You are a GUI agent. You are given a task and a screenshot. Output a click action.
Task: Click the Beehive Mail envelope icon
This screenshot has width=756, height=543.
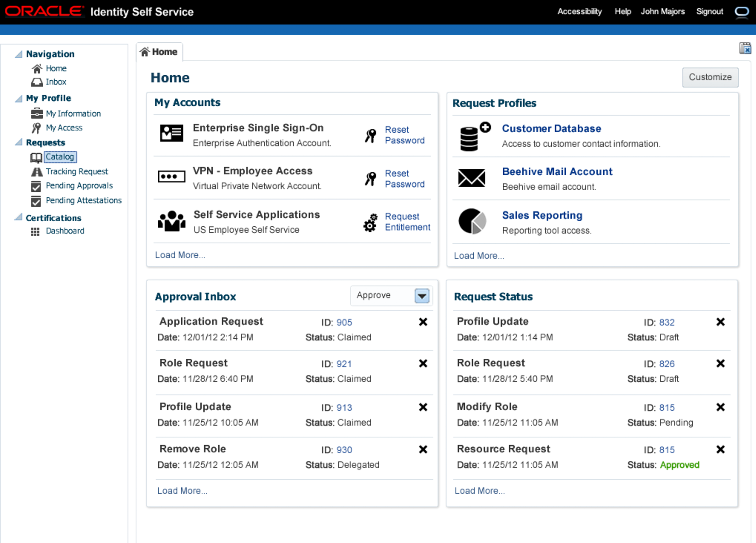click(472, 178)
